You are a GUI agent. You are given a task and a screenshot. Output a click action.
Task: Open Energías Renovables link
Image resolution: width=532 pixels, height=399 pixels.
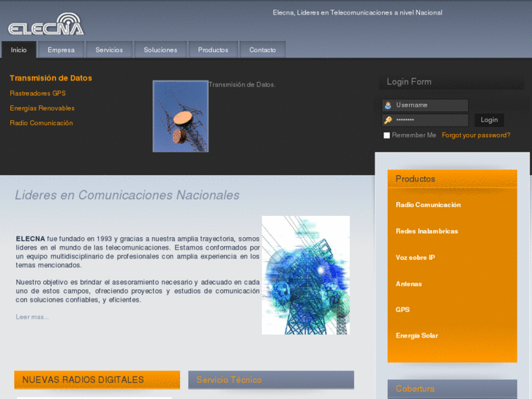tap(42, 108)
